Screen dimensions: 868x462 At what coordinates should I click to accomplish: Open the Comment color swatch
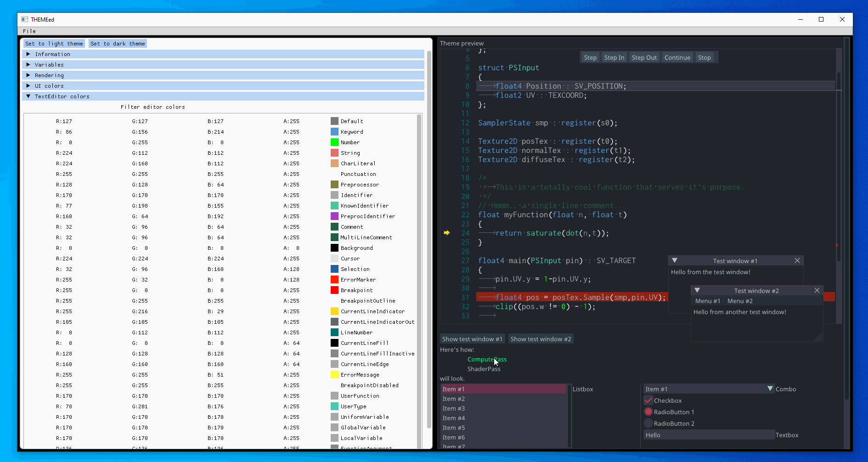[x=334, y=227]
